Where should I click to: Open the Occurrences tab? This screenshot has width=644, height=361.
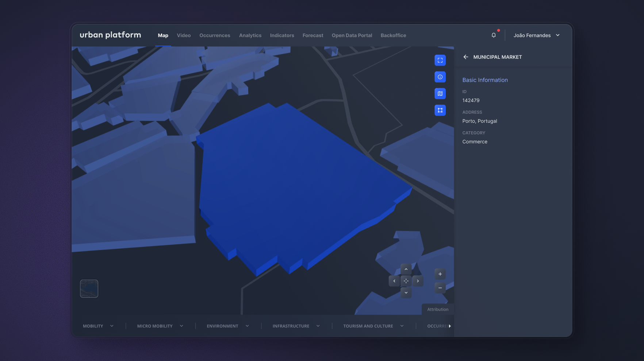pos(215,35)
